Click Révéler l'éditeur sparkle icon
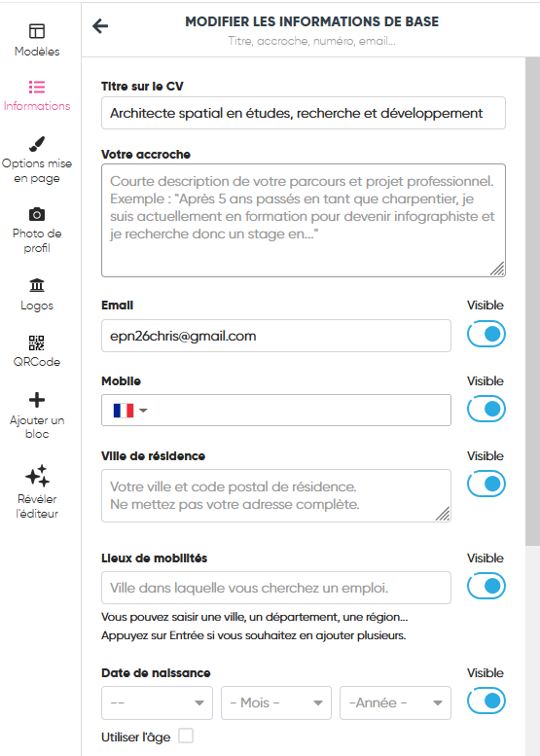Image resolution: width=540 pixels, height=756 pixels. 37,476
